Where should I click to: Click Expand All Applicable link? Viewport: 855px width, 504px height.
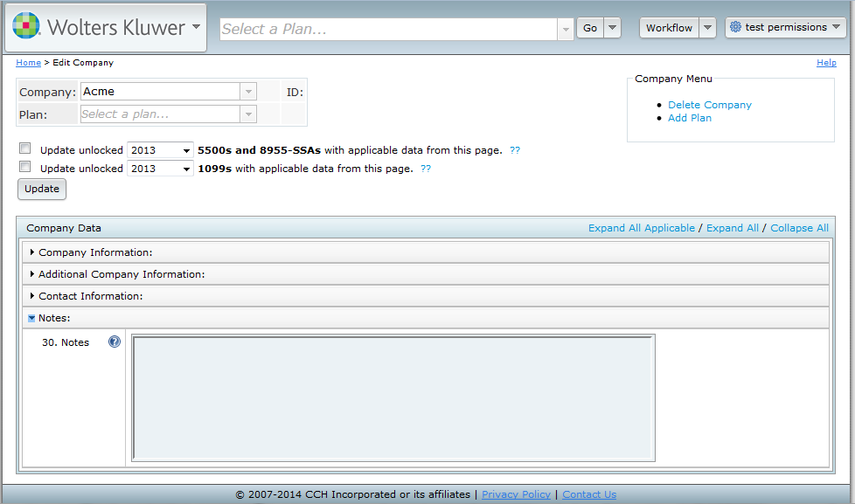pos(642,228)
